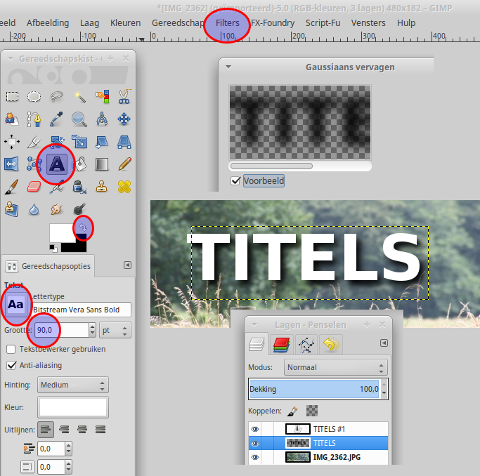Select the Color Picker eyedropper tool
This screenshot has height=476, width=480.
point(57,119)
